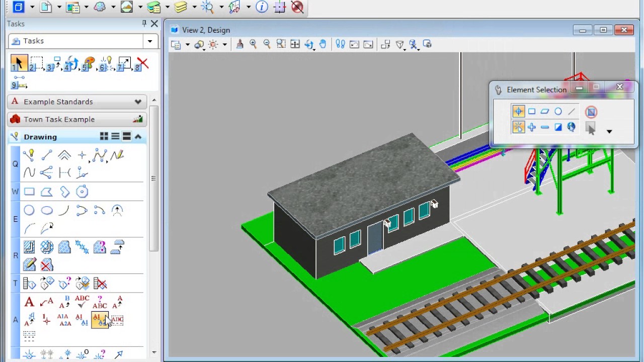The image size is (644, 362).
Task: Pick the Place Ellipse tool
Action: tap(47, 211)
